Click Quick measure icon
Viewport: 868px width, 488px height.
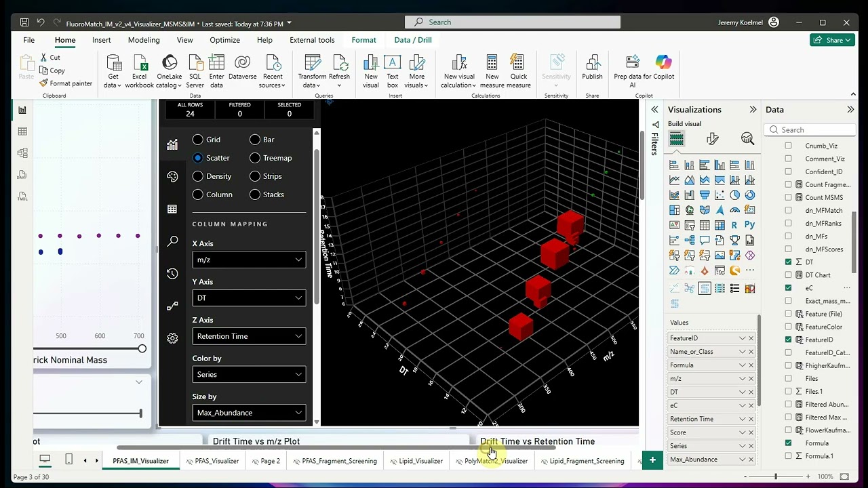(518, 64)
